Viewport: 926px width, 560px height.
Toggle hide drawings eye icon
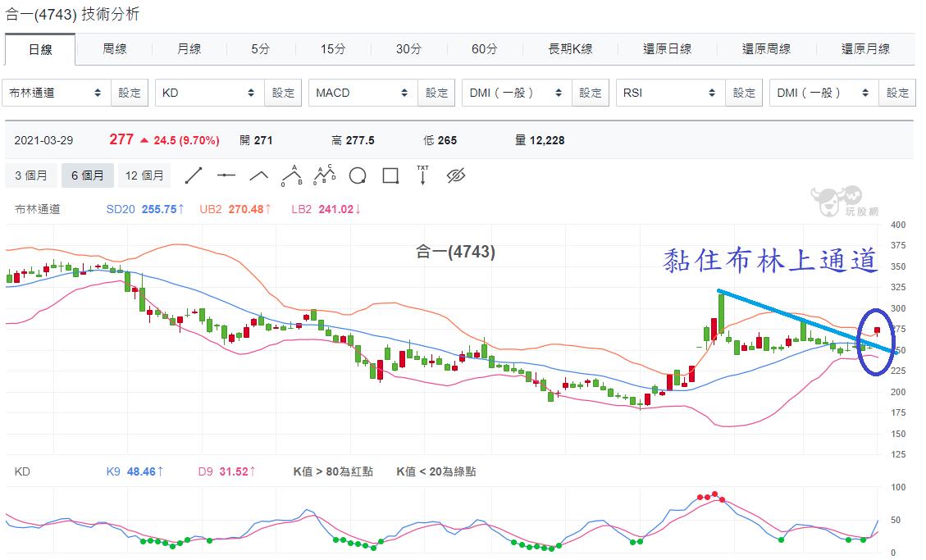pos(456,175)
